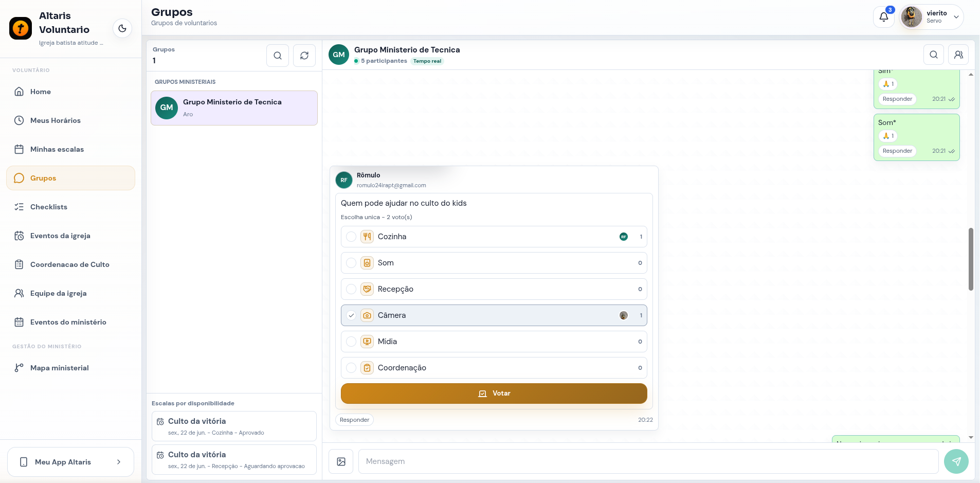Viewport: 980px width, 483px height.
Task: Click the Mapa ministerial branch icon
Action: point(19,368)
